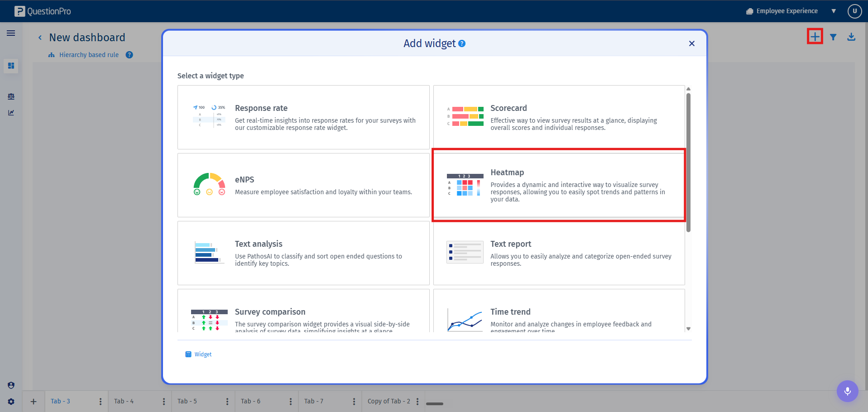
Task: Open the settings gear in the sidebar
Action: click(x=11, y=402)
